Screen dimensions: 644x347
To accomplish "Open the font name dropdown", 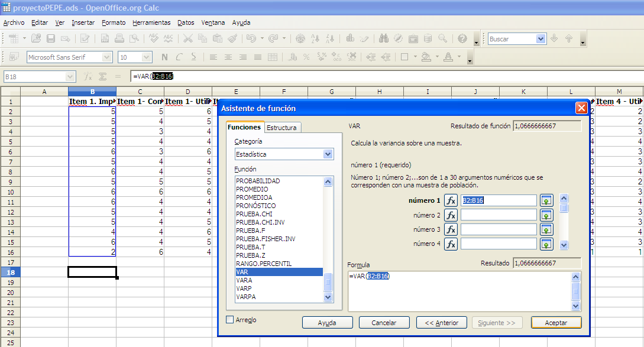I will [x=107, y=57].
